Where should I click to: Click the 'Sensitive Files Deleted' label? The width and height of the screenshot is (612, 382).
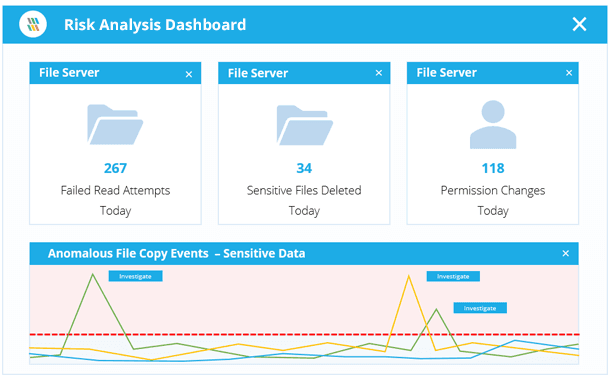tap(304, 190)
